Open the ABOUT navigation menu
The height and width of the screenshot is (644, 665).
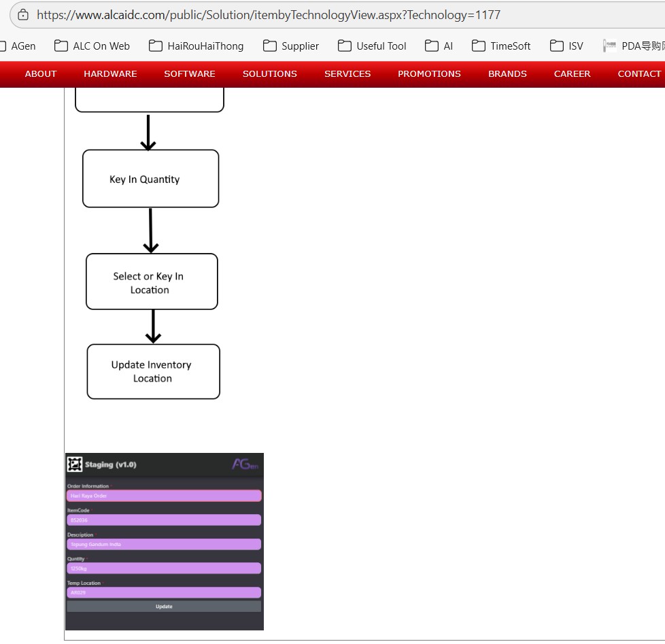point(41,74)
